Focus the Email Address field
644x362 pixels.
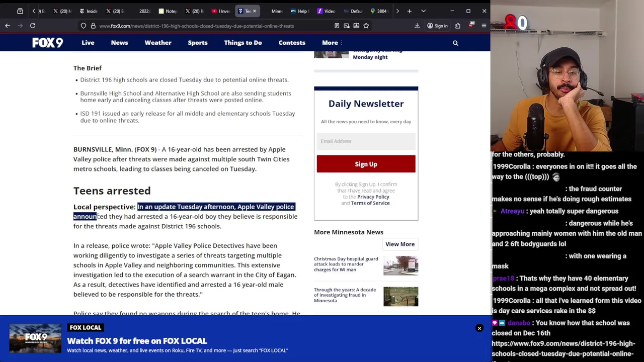[366, 141]
